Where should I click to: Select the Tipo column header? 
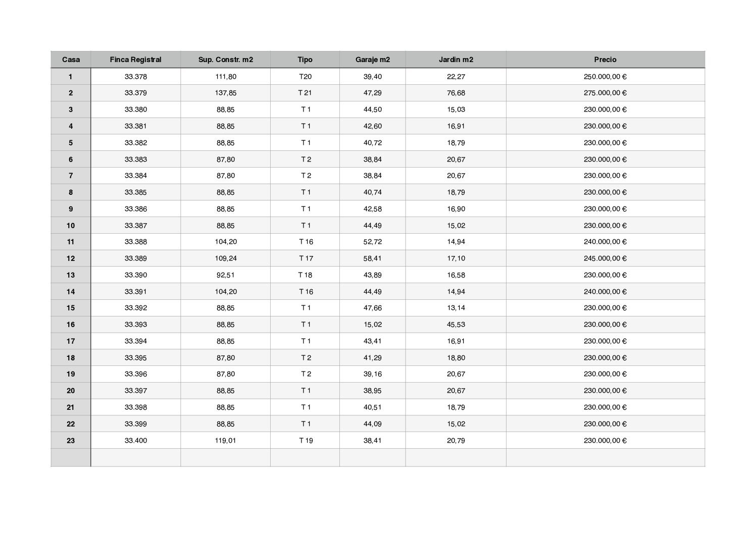click(305, 60)
